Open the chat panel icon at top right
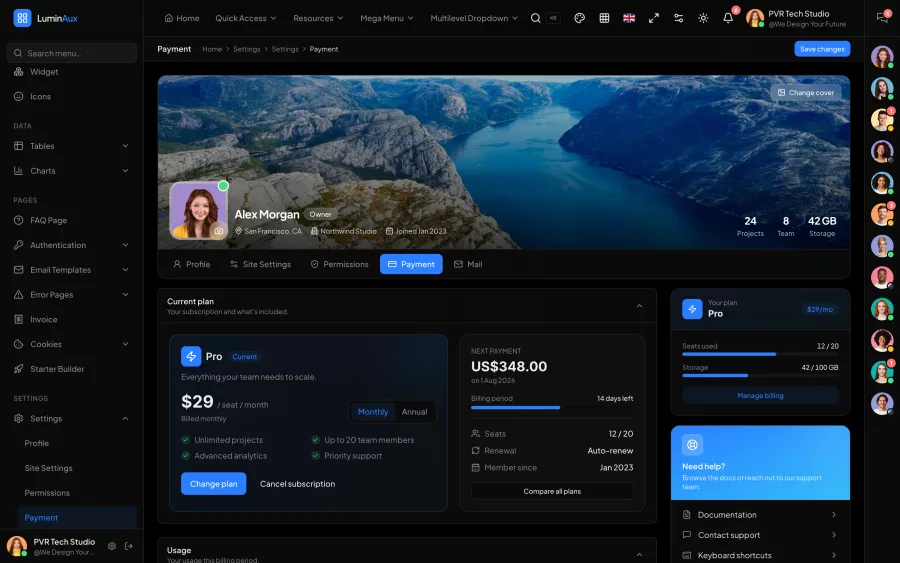 point(882,18)
